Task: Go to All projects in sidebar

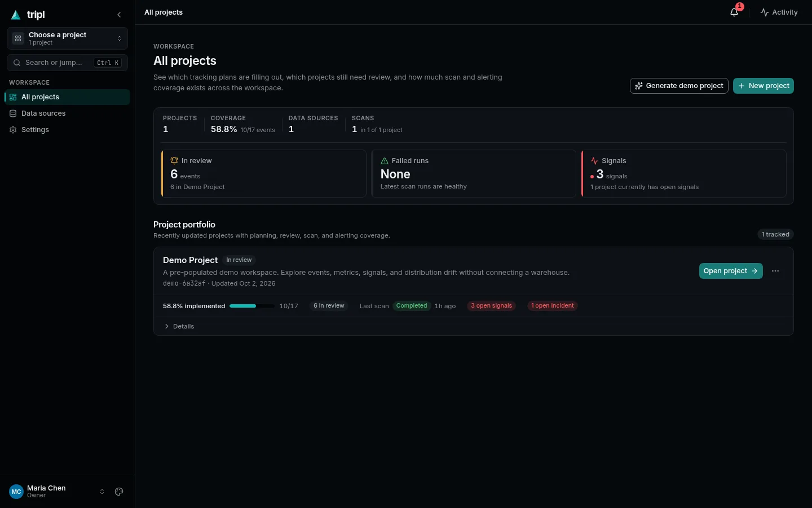Action: click(68, 97)
